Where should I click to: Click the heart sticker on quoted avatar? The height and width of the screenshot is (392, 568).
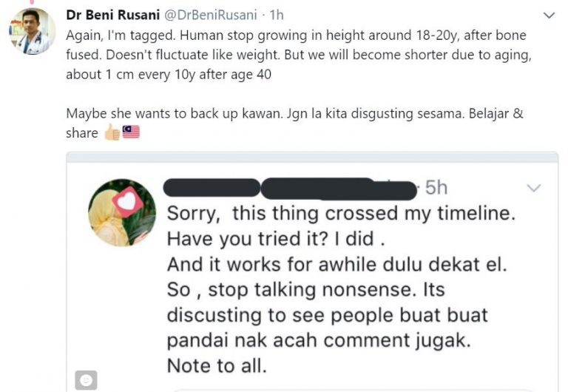pyautogui.click(x=127, y=202)
